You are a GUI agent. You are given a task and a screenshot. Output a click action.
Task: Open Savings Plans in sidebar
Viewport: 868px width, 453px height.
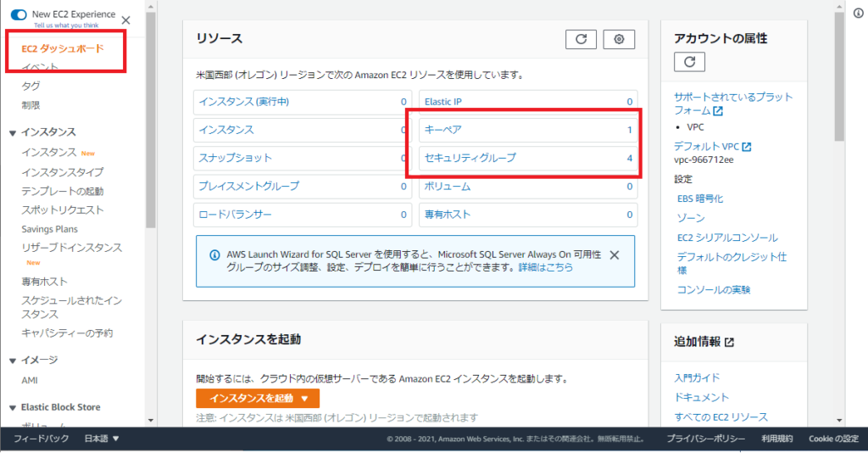click(x=49, y=229)
